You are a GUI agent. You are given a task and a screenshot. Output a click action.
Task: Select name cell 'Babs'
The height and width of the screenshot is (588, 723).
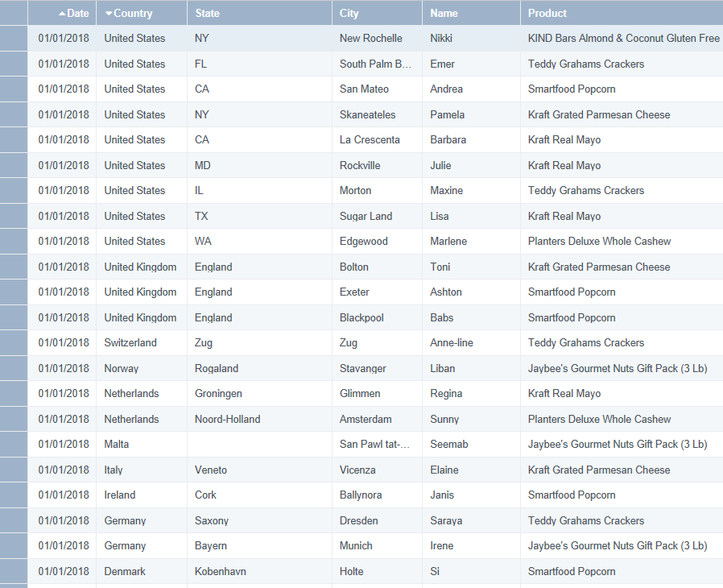pos(471,317)
